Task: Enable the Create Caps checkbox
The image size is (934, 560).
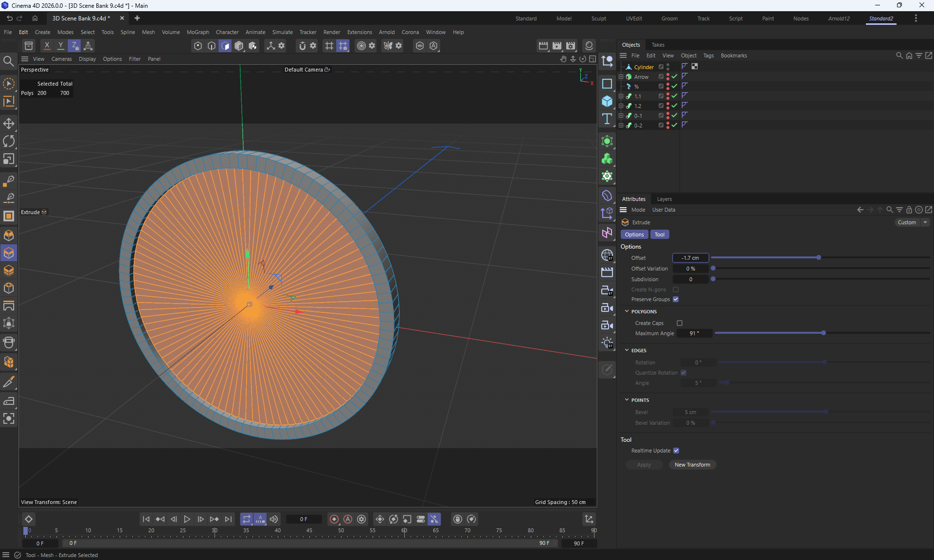Action: tap(680, 323)
